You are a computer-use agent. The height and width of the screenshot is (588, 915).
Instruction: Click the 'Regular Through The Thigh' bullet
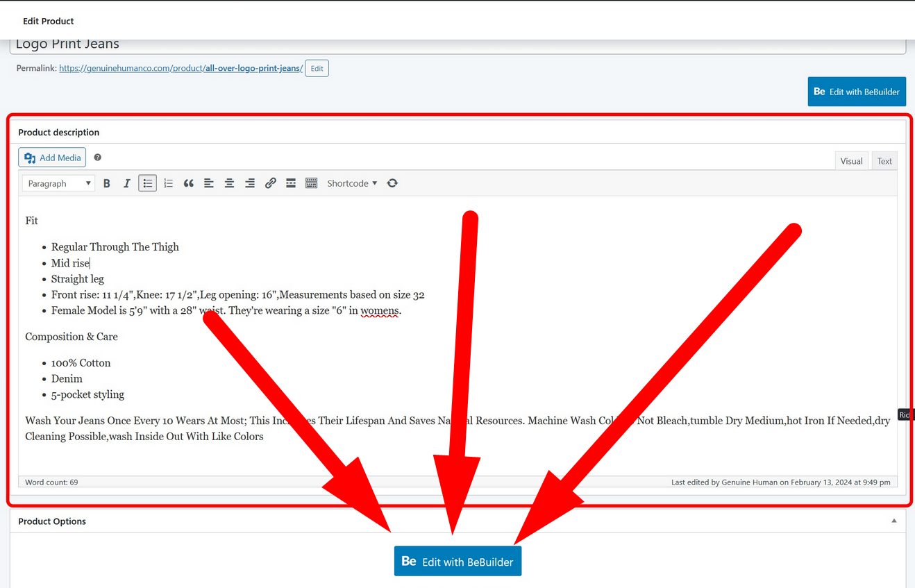tap(115, 247)
